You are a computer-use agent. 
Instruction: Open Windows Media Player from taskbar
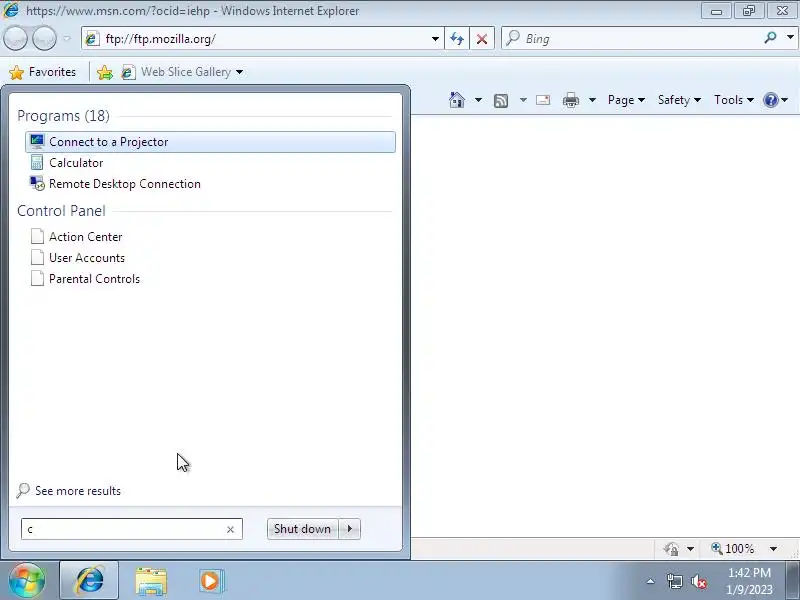(x=211, y=581)
